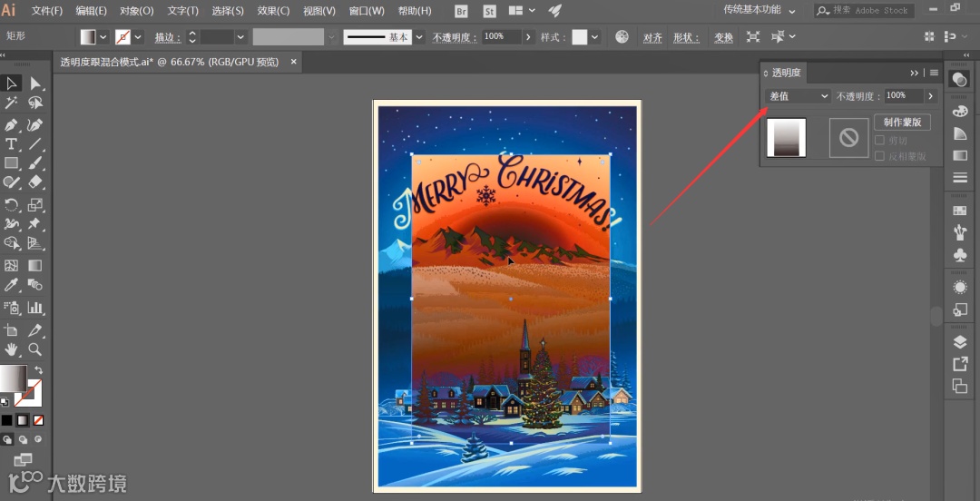Select the Artboard tool
The width and height of the screenshot is (980, 501).
point(11,329)
